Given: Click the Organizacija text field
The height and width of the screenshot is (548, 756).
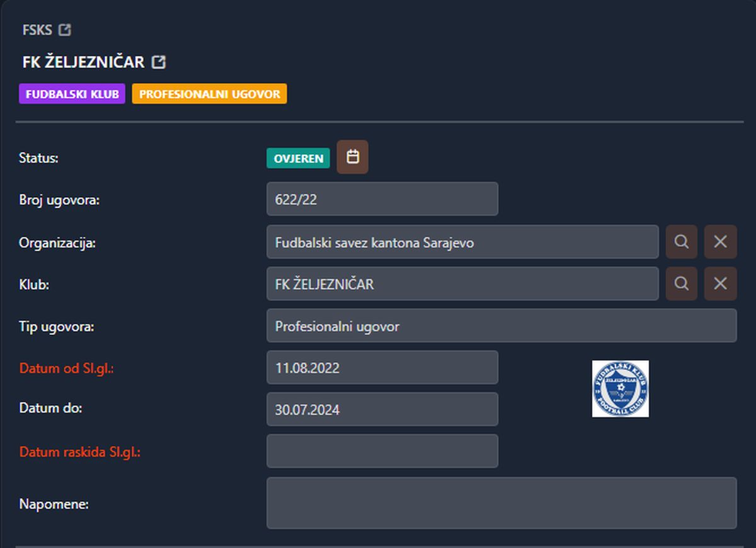Looking at the screenshot, I should click(462, 242).
